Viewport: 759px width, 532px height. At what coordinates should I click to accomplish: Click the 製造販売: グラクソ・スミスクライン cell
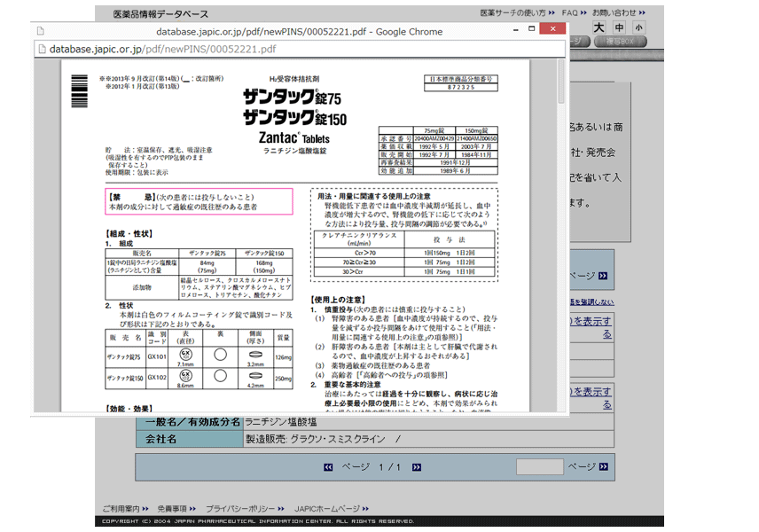(428, 439)
